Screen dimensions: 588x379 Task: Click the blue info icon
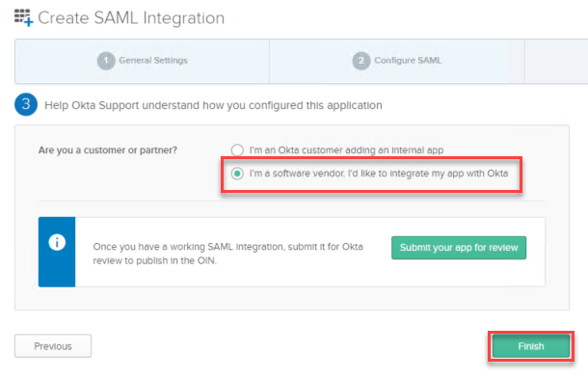(57, 242)
